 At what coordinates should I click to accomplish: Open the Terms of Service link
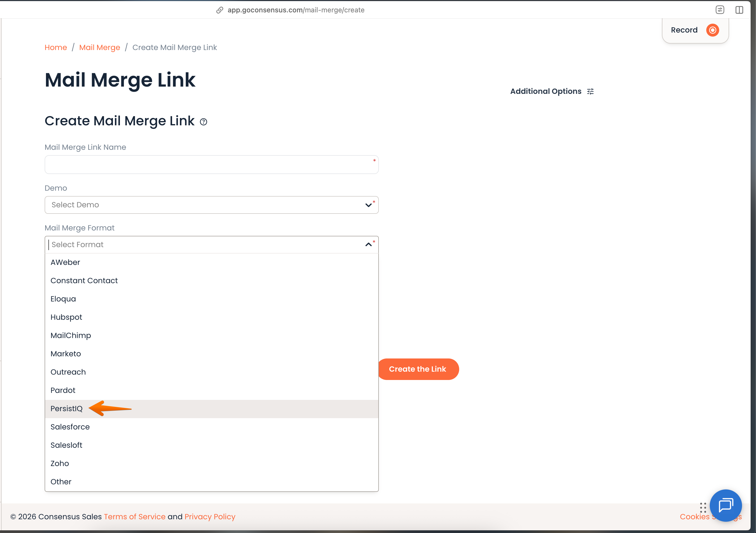click(135, 517)
